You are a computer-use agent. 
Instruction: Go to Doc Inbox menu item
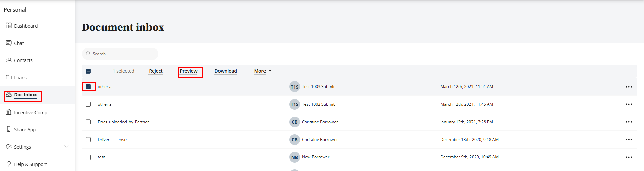(x=25, y=95)
